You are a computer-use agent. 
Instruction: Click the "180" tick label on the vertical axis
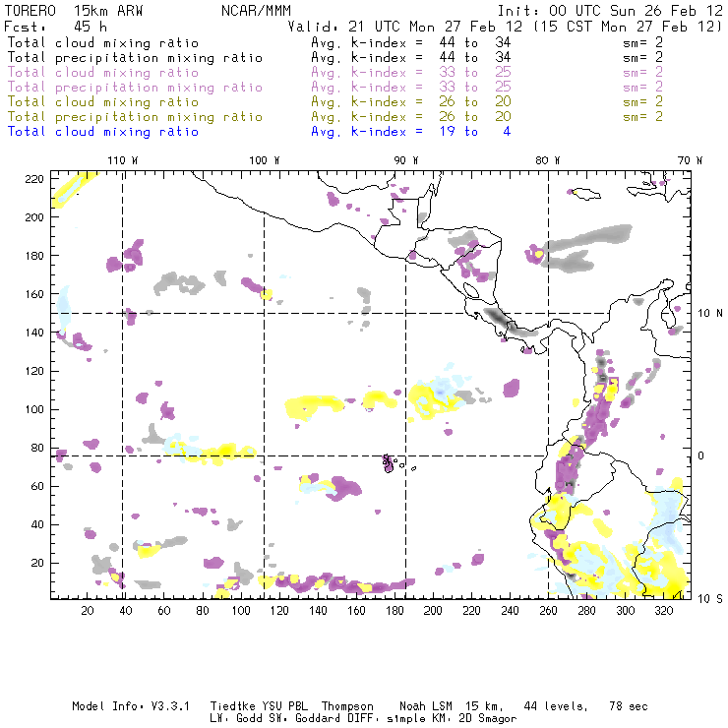(34, 256)
